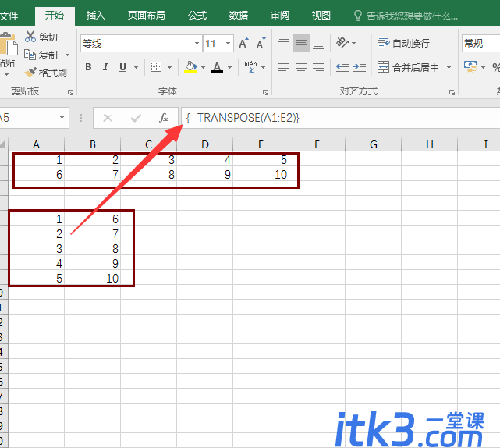Switch to the 数据 Data tab
The image size is (500, 448).
point(239,16)
